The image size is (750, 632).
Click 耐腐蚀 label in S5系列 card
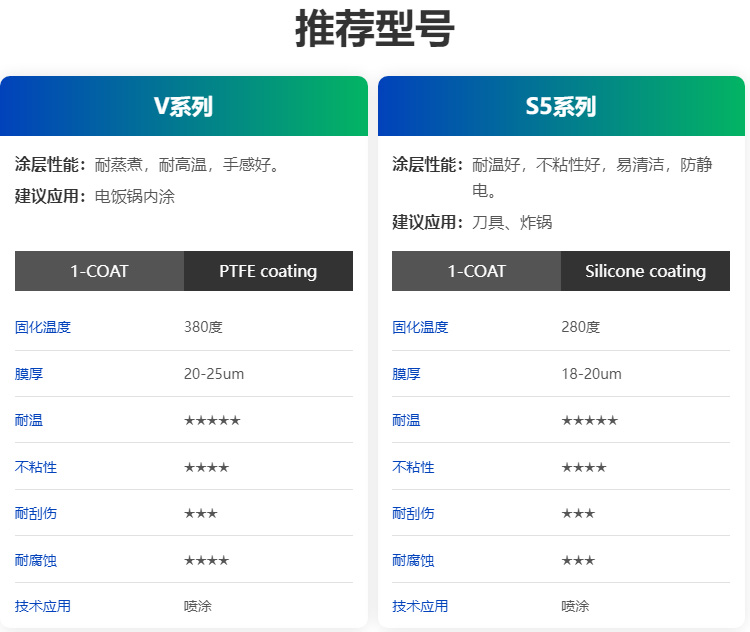pos(413,560)
